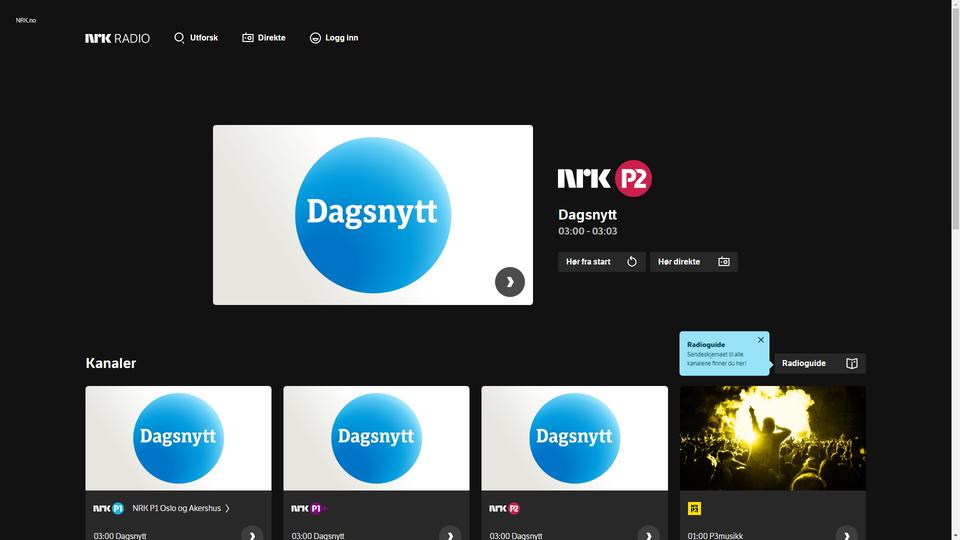Click the radio icon beside Direkte
Viewport: 960px width, 540px height.
[248, 38]
